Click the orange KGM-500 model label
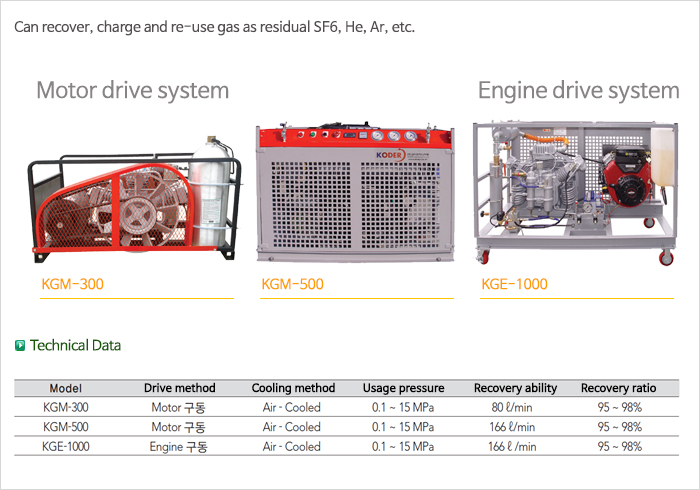Image resolution: width=700 pixels, height=490 pixels. pyautogui.click(x=292, y=284)
